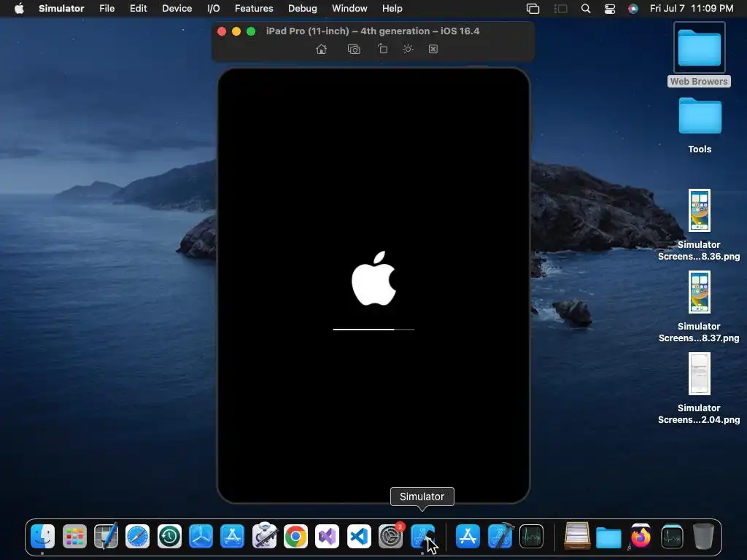This screenshot has height=560, width=747.
Task: Select the Simulator Screens...8.37.png file
Action: (699, 307)
